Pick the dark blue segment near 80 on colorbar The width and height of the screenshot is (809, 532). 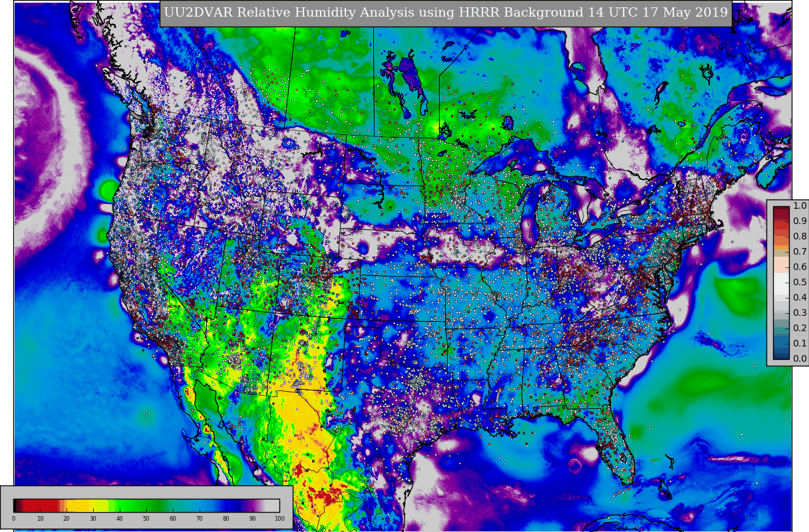click(x=230, y=505)
